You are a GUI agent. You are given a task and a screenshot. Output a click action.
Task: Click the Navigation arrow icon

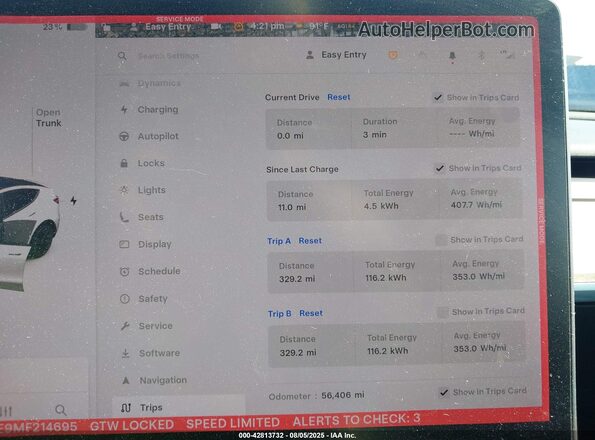click(126, 380)
